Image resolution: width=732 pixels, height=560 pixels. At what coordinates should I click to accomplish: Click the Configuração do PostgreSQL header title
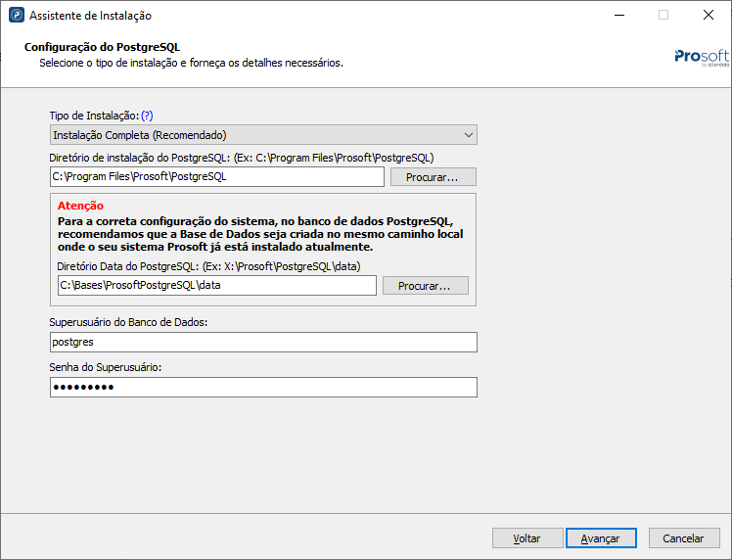click(102, 47)
